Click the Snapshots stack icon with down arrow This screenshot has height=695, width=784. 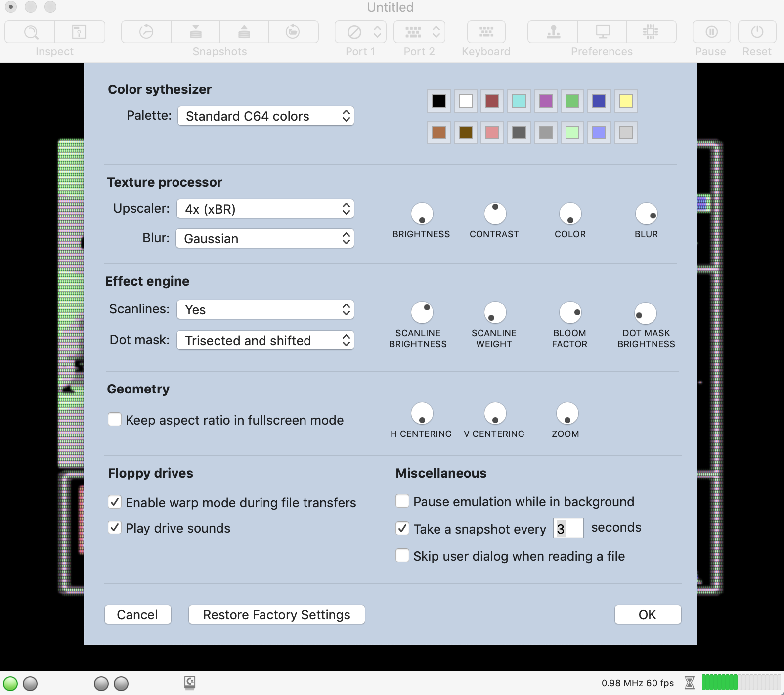click(196, 32)
